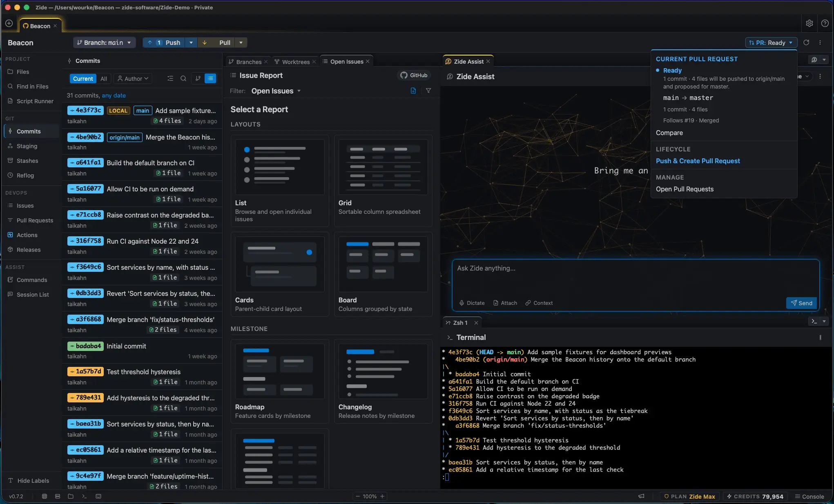Choose the Board layout card
The width and height of the screenshot is (834, 504).
[x=383, y=274]
